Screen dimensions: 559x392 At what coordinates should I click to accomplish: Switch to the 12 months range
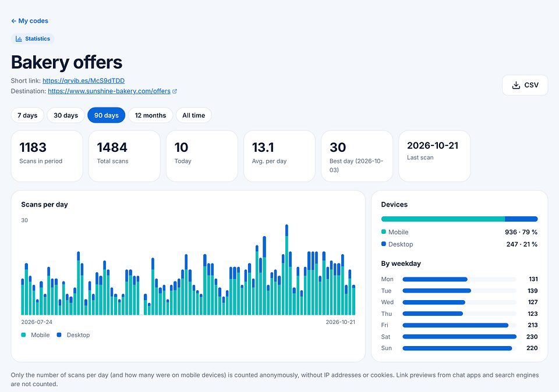coord(150,115)
